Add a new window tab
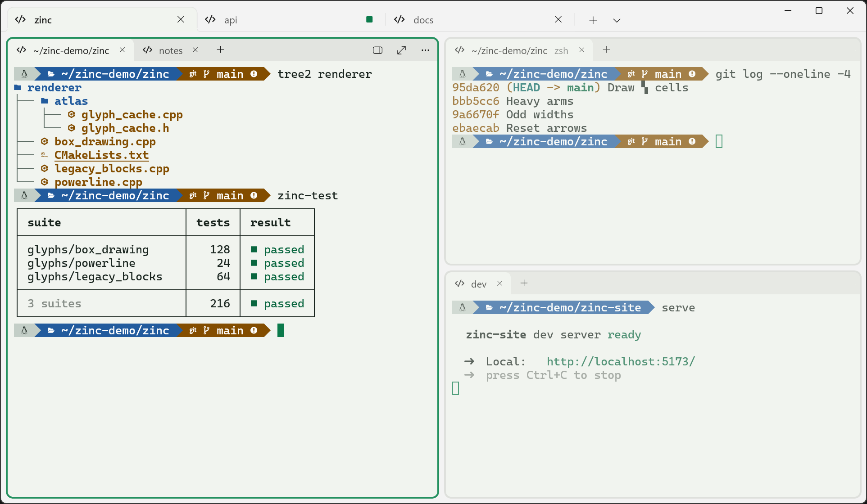Screen dimensions: 867x504 [593, 20]
